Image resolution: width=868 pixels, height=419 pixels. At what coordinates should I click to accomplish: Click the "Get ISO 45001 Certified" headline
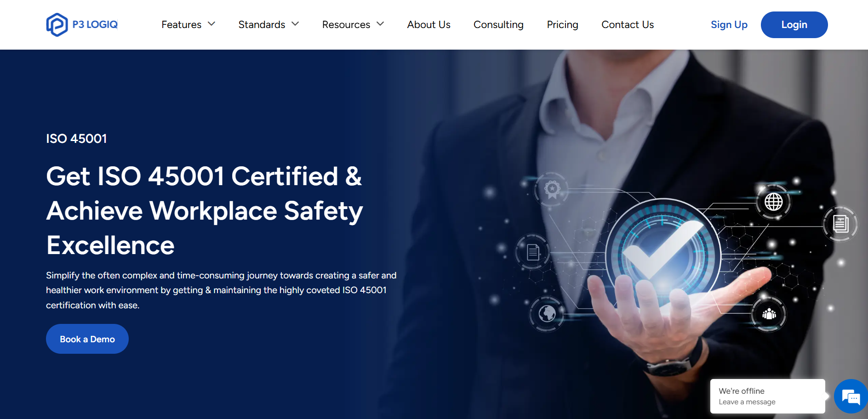point(205,211)
